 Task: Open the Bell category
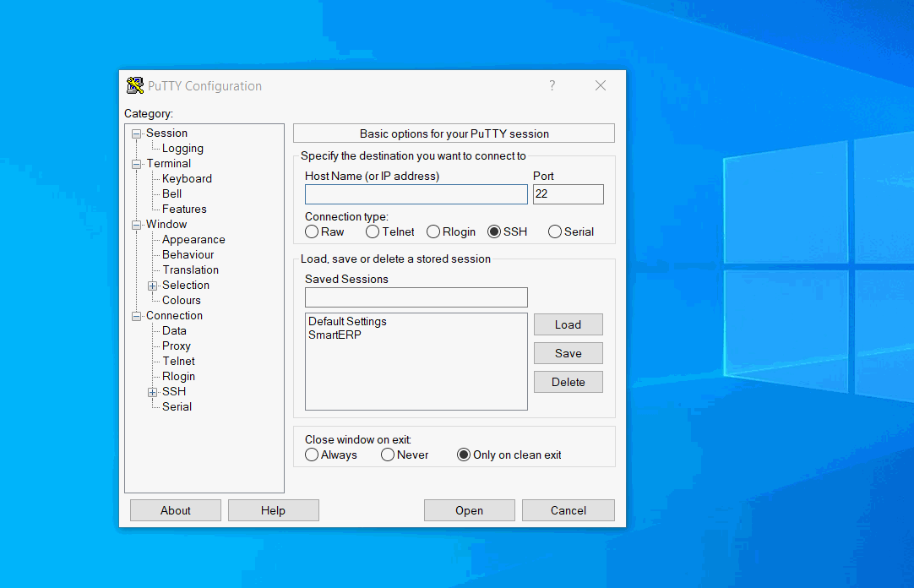point(172,194)
